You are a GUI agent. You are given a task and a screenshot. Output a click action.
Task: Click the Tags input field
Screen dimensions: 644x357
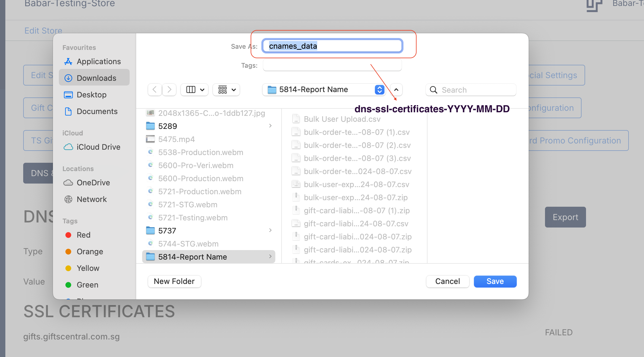332,65
